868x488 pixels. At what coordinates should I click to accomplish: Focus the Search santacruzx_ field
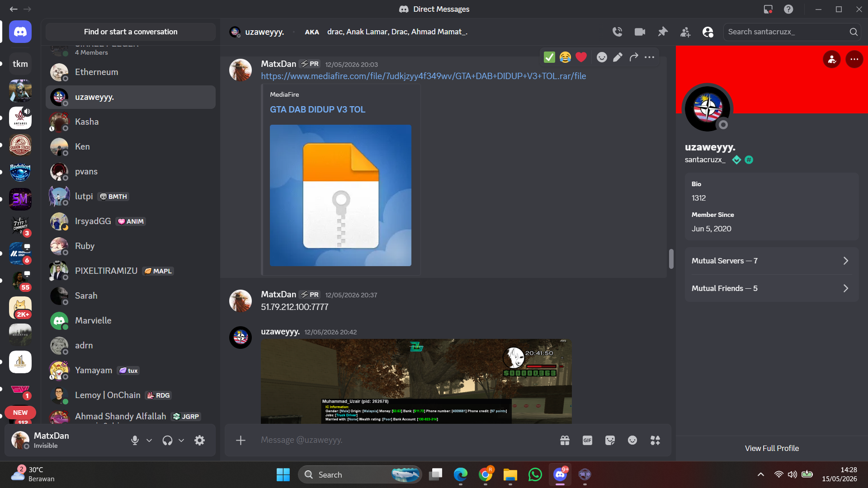click(792, 32)
